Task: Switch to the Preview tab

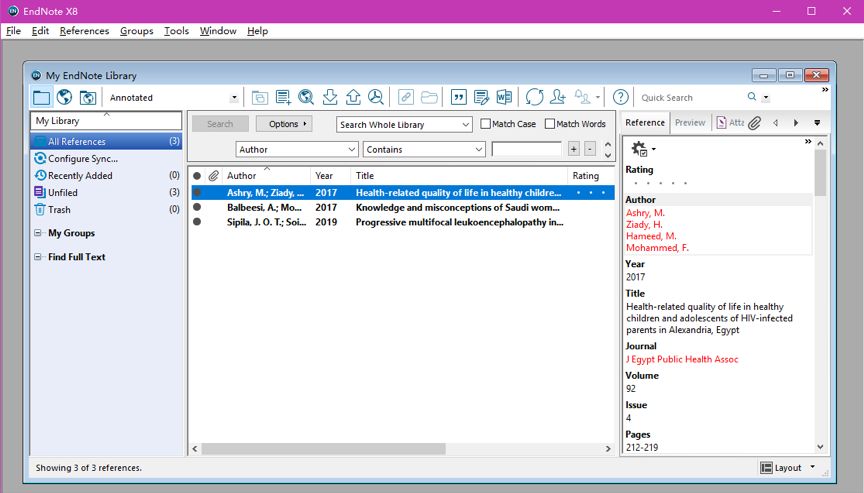Action: coord(690,123)
